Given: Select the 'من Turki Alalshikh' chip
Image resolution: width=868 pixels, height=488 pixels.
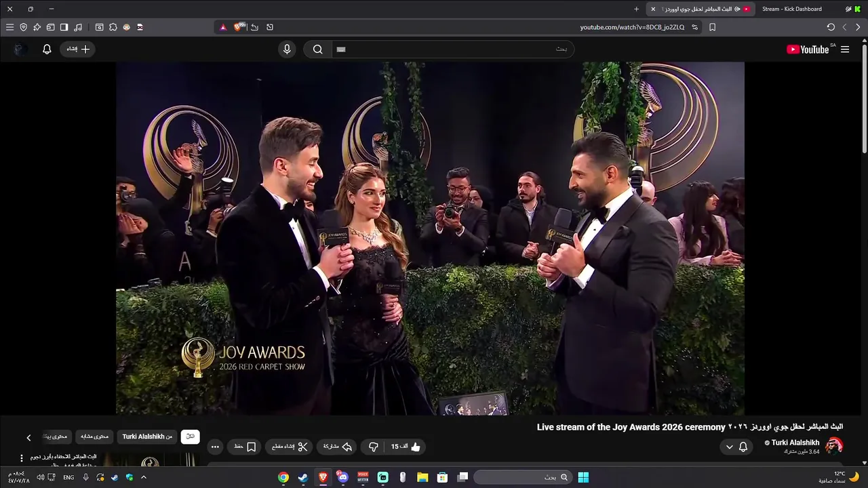Looking at the screenshot, I should 147,436.
